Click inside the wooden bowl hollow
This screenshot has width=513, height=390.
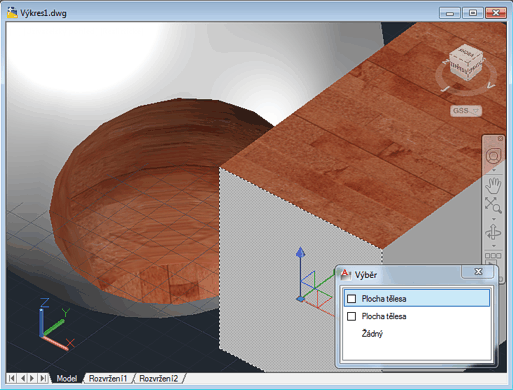(143, 207)
